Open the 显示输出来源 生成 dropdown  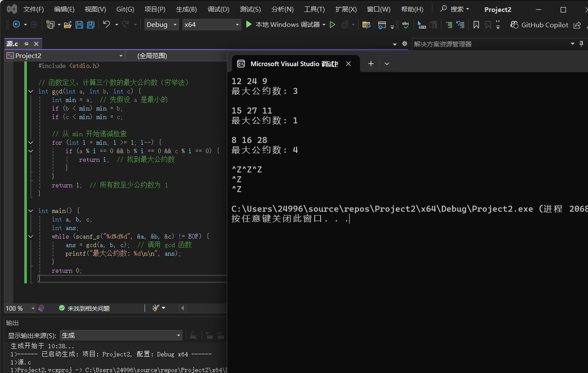[x=121, y=335]
